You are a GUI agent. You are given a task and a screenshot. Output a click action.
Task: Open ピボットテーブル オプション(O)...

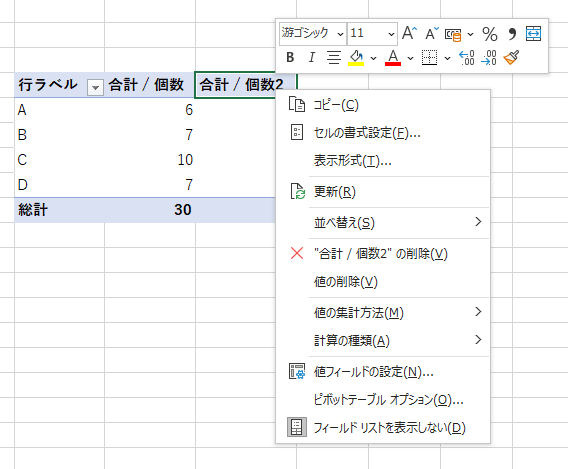click(383, 399)
